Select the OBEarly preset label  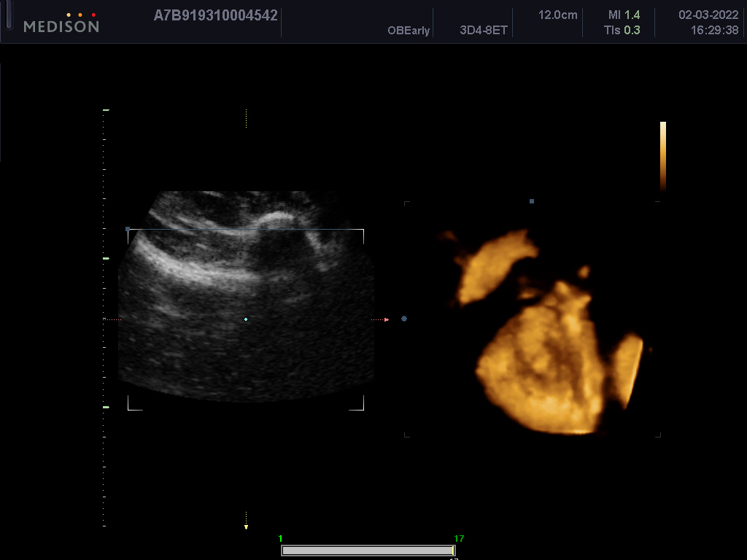[x=409, y=31]
